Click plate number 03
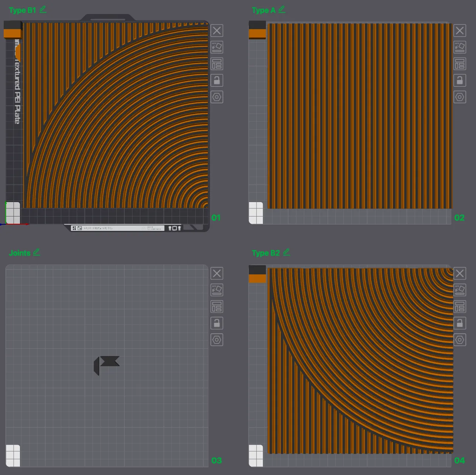This screenshot has height=475, width=476. tap(217, 460)
